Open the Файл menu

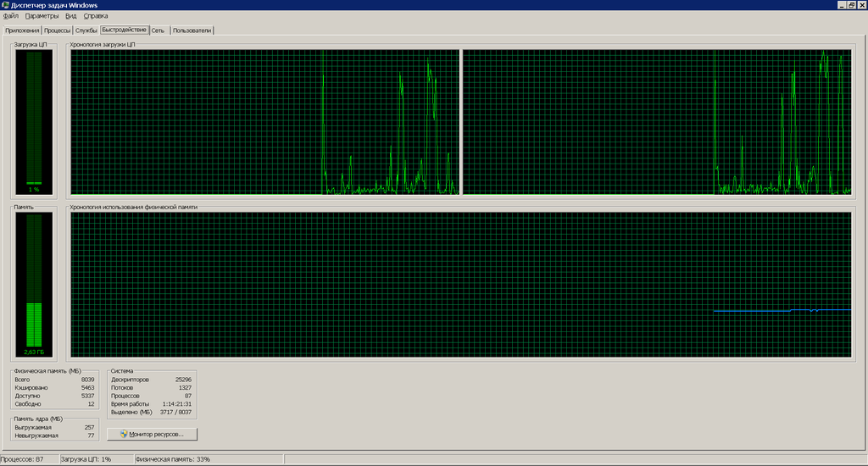(10, 16)
